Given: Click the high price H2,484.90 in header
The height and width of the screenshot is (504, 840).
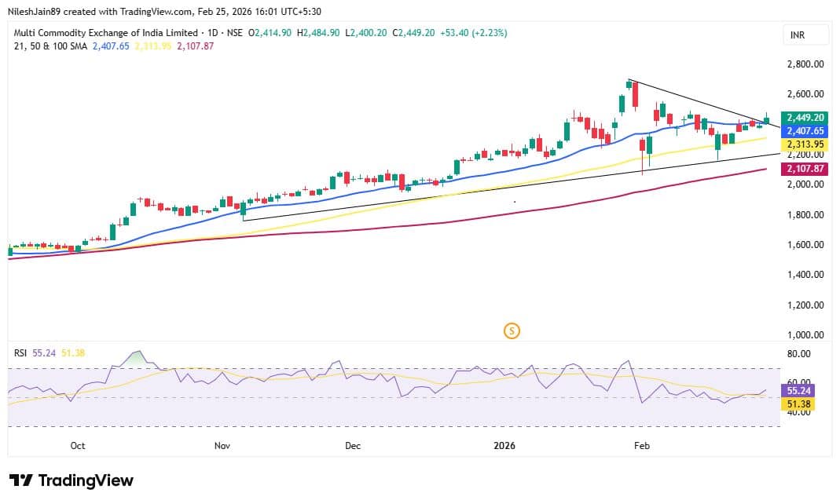Looking at the screenshot, I should [x=318, y=33].
